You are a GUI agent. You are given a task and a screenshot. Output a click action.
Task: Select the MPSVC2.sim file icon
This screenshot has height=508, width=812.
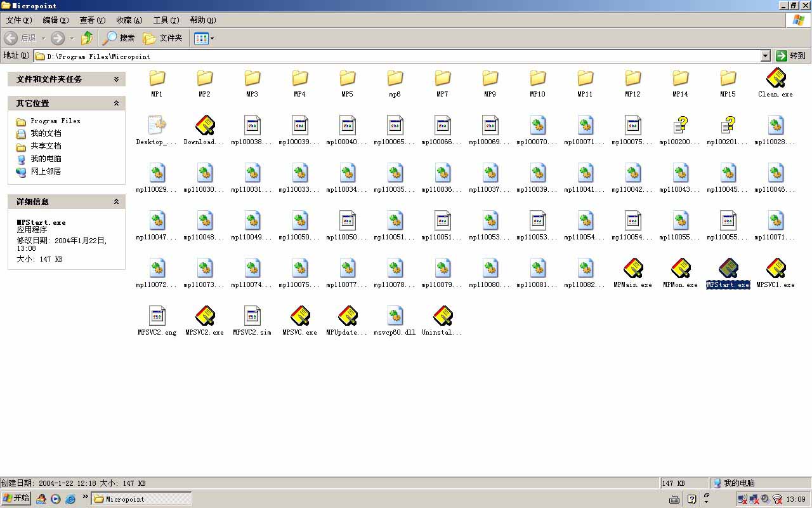tap(252, 316)
